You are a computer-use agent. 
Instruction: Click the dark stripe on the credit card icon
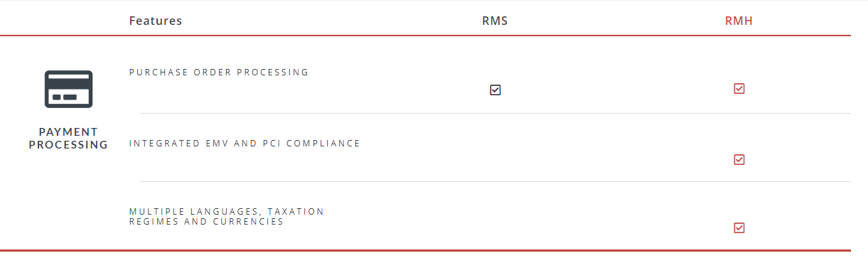coord(68,81)
